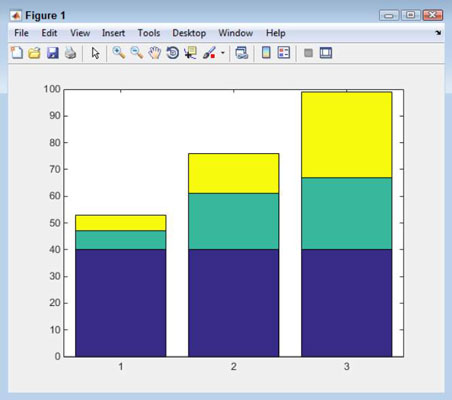
Task: Select the Pan hand tool
Action: 155,53
